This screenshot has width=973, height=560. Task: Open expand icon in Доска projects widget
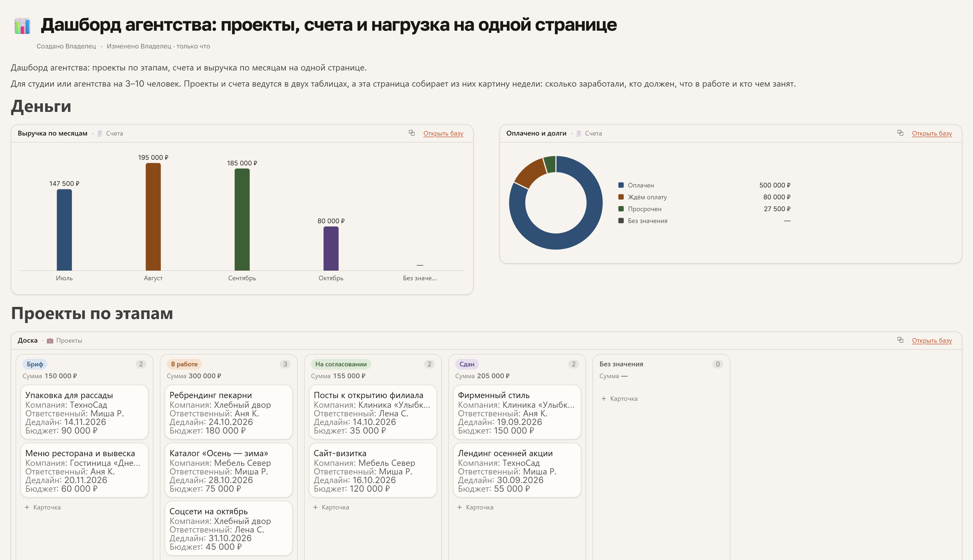click(x=900, y=340)
